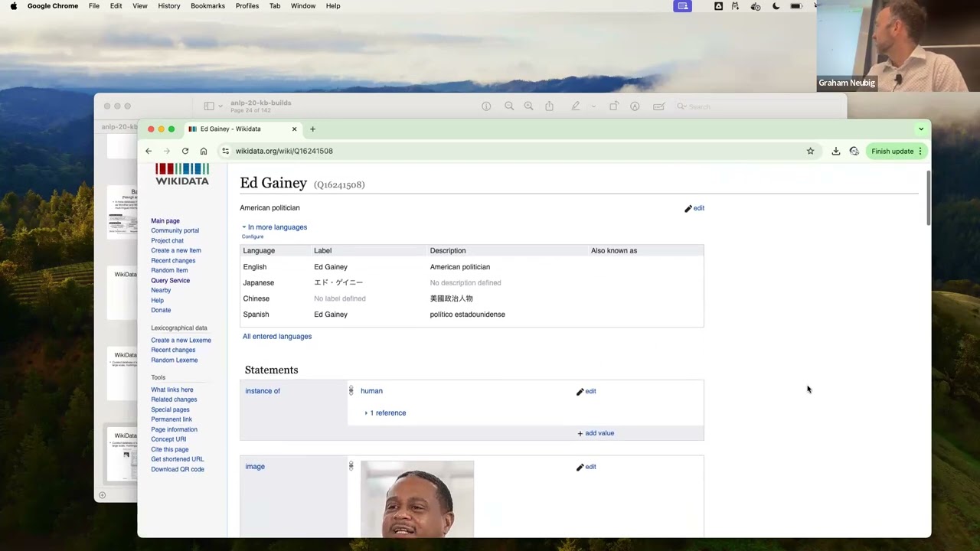Close the Ed Gainey – Wikidata tab
Image resolution: width=980 pixels, height=551 pixels.
click(294, 129)
